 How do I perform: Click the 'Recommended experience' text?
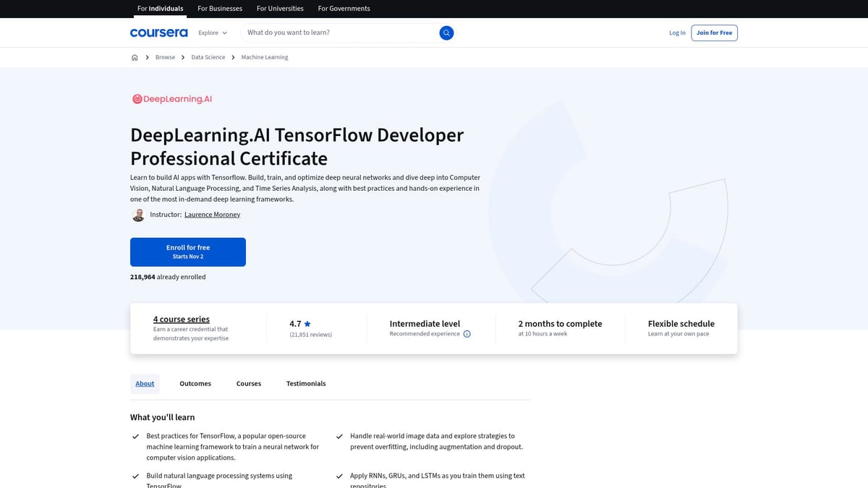[x=425, y=334]
